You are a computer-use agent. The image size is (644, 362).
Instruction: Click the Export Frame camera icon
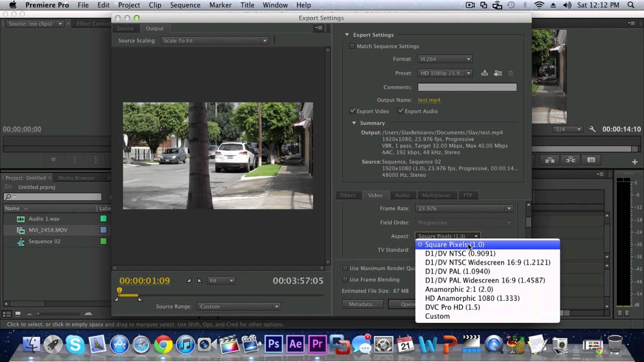[x=591, y=160]
